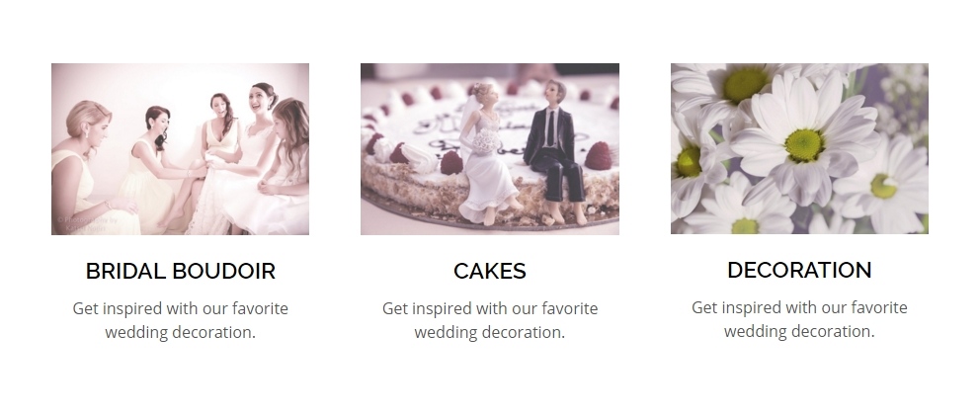This screenshot has width=980, height=417.
Task: Open the Bridal Boudoir photo thumbnail
Action: tap(180, 149)
